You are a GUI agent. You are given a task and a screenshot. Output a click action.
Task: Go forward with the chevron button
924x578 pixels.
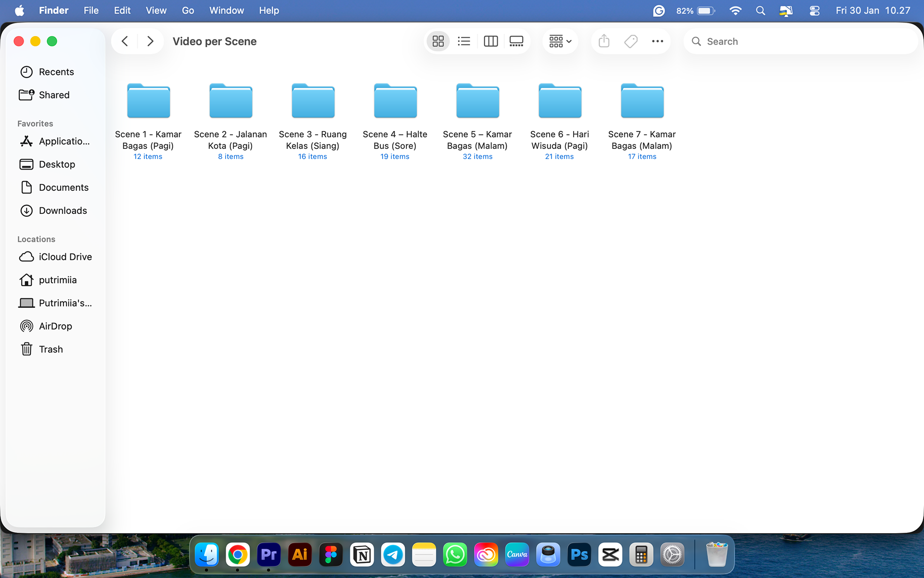tap(150, 41)
